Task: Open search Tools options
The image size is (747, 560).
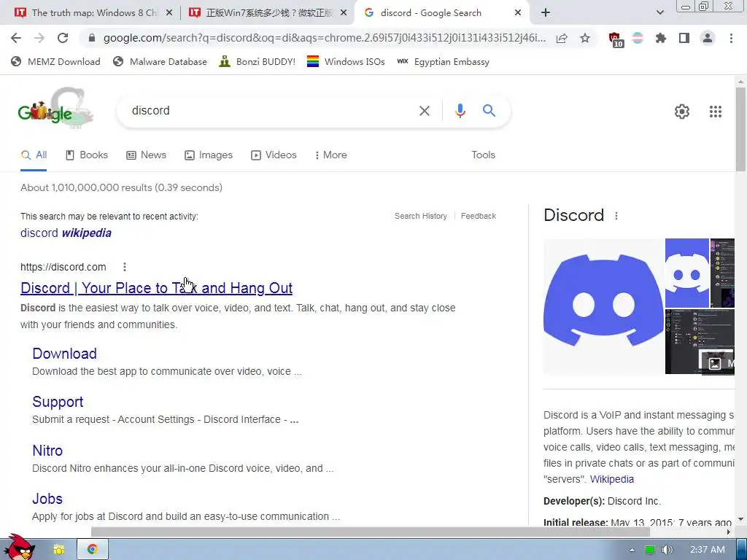Action: pos(483,155)
